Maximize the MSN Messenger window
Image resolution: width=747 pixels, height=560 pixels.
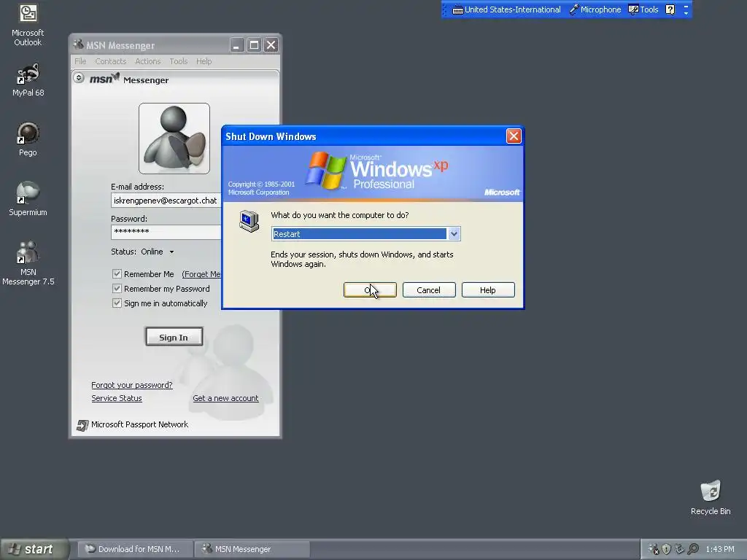[x=255, y=45]
